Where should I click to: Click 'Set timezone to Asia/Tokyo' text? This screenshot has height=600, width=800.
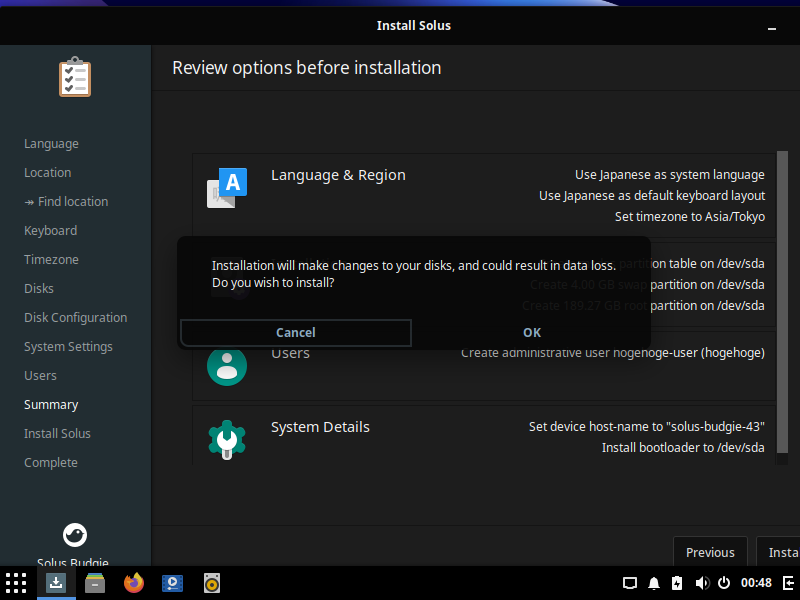click(x=690, y=217)
